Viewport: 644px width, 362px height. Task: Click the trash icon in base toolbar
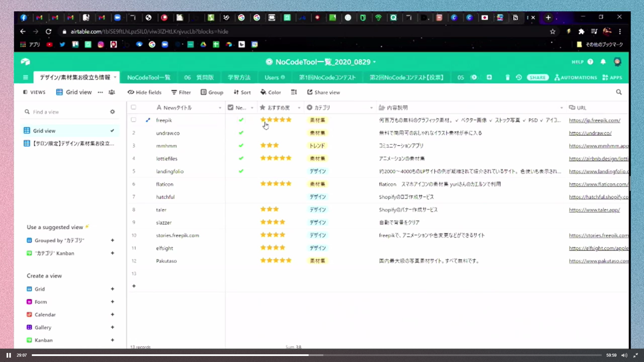[x=507, y=77]
